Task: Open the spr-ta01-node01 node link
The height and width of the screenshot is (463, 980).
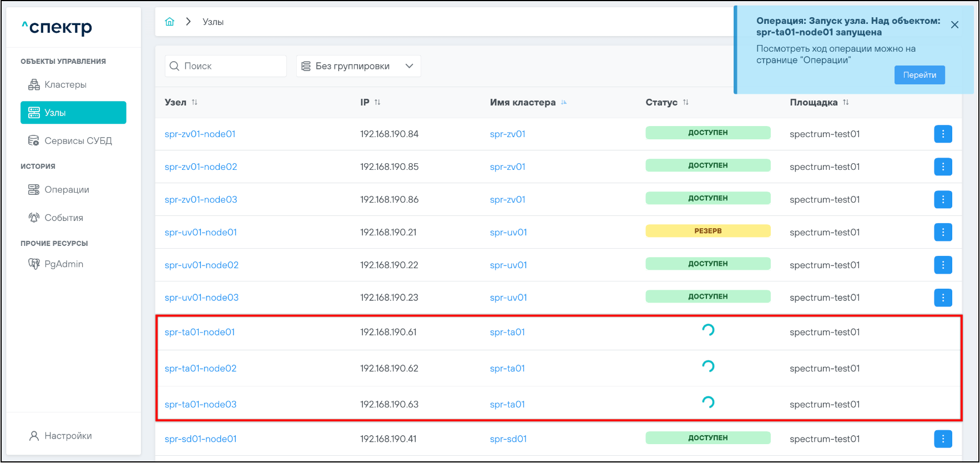Action: (200, 332)
